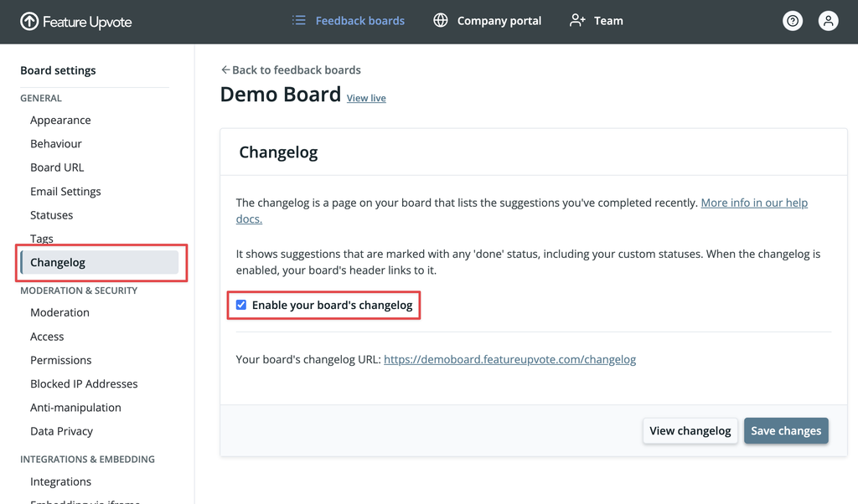Select Email Settings in sidebar
The width and height of the screenshot is (858, 504).
[65, 192]
